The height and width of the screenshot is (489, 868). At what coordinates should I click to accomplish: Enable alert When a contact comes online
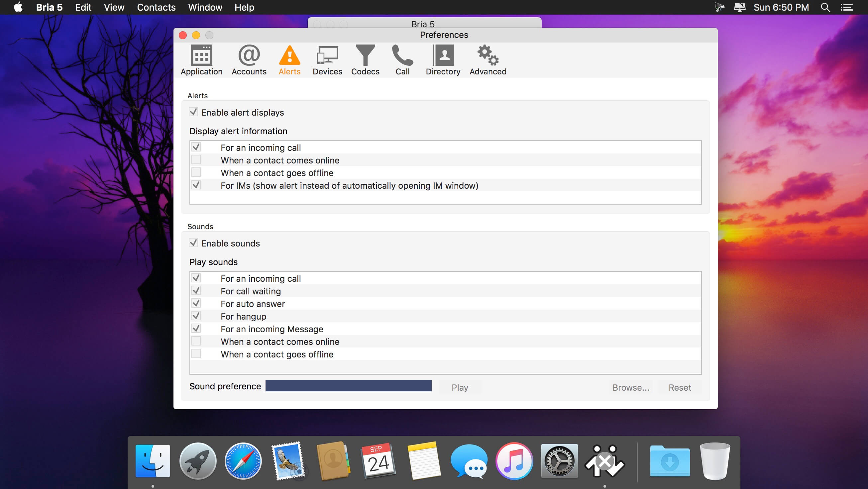(x=196, y=160)
